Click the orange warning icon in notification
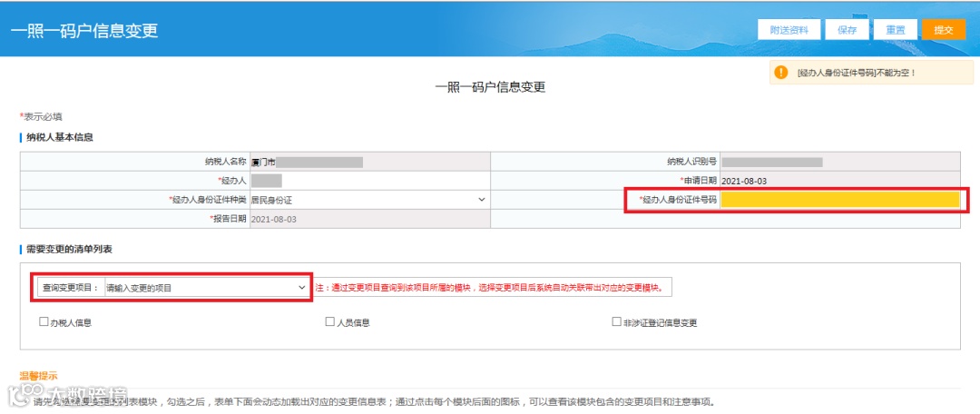The image size is (980, 414). [x=781, y=73]
